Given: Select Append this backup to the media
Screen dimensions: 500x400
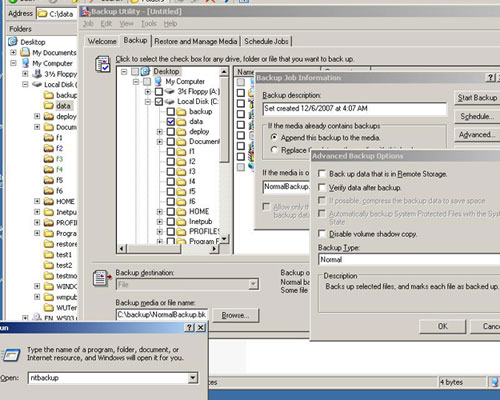Looking at the screenshot, I should pyautogui.click(x=274, y=137).
